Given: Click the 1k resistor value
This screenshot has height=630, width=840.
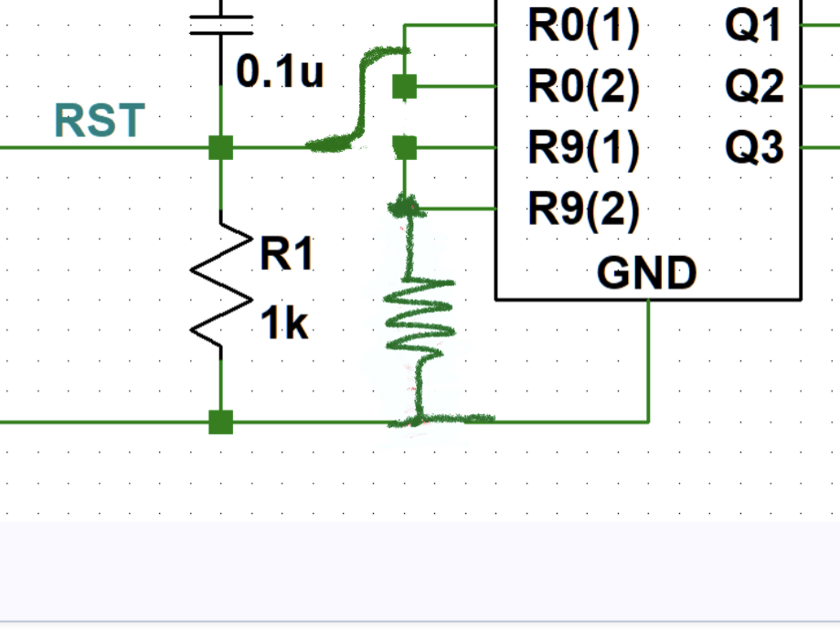Looking at the screenshot, I should [x=284, y=324].
